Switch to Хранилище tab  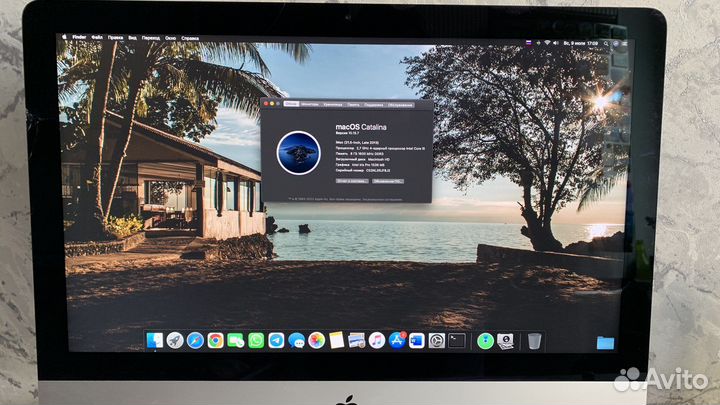coord(332,105)
